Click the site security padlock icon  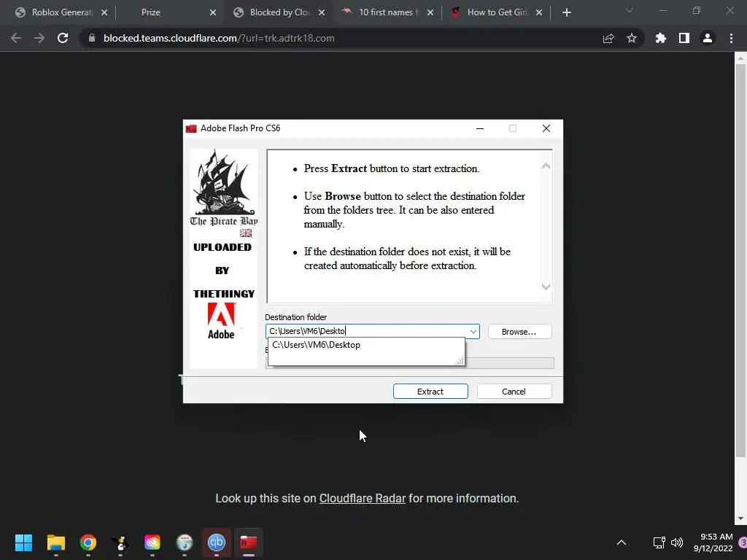tap(92, 38)
